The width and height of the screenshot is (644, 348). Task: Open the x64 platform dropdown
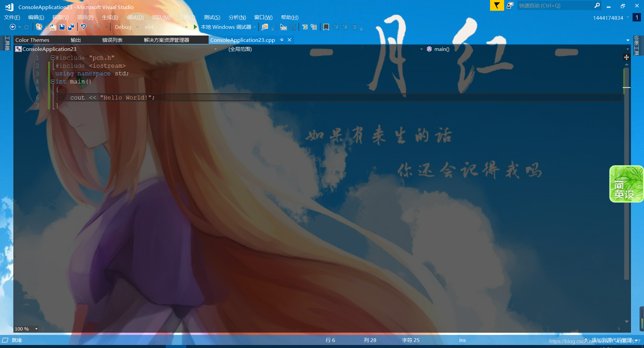click(x=186, y=27)
